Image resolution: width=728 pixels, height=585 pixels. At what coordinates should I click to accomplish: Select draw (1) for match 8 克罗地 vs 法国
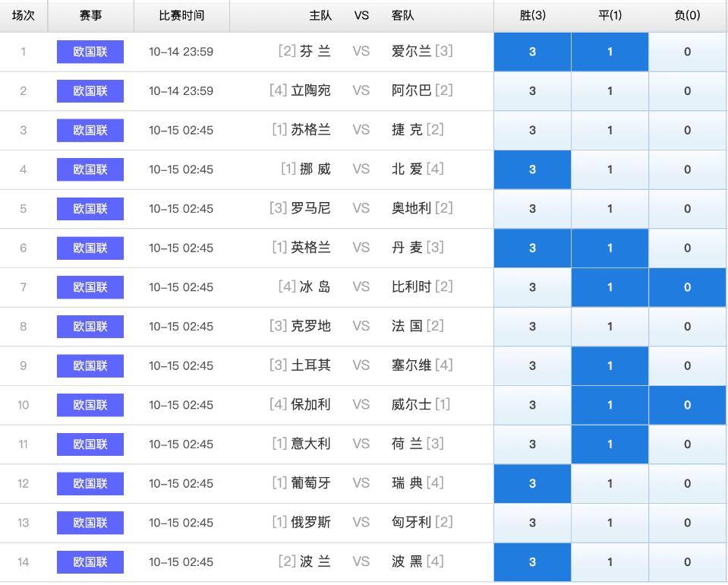[x=610, y=327]
